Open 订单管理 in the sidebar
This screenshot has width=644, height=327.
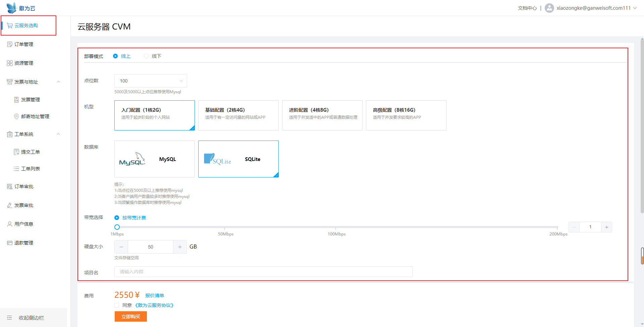coord(24,44)
